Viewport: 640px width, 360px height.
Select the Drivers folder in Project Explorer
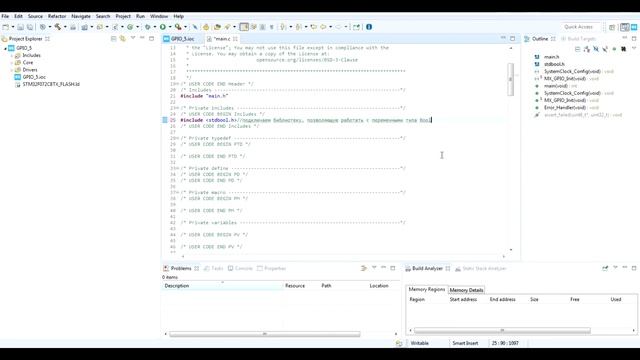coord(30,70)
